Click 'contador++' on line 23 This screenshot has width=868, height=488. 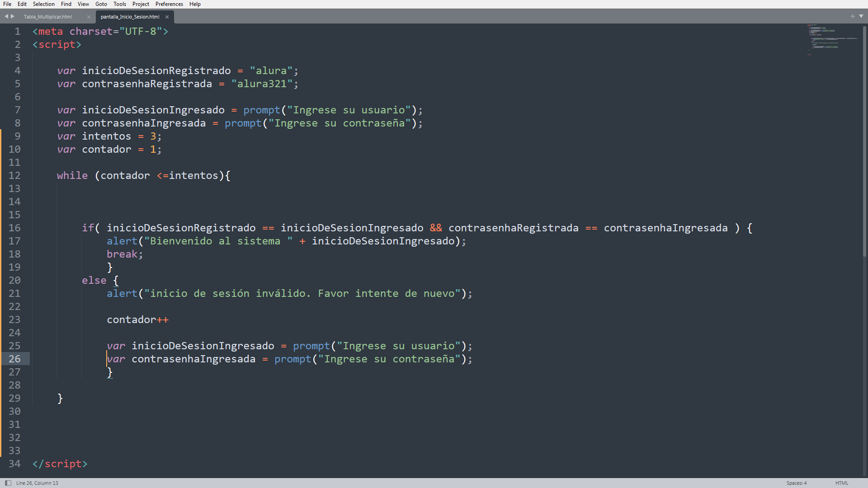point(137,319)
